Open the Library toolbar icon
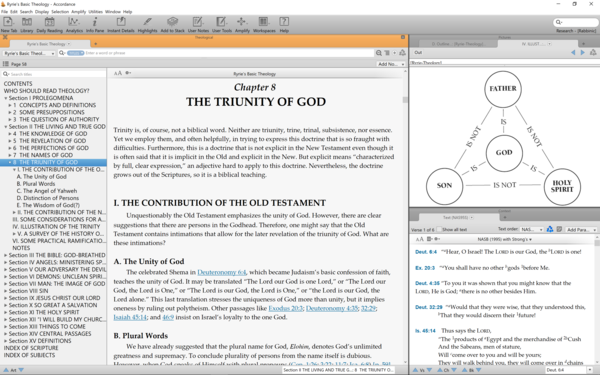The height and width of the screenshot is (375, 600). pos(27,24)
